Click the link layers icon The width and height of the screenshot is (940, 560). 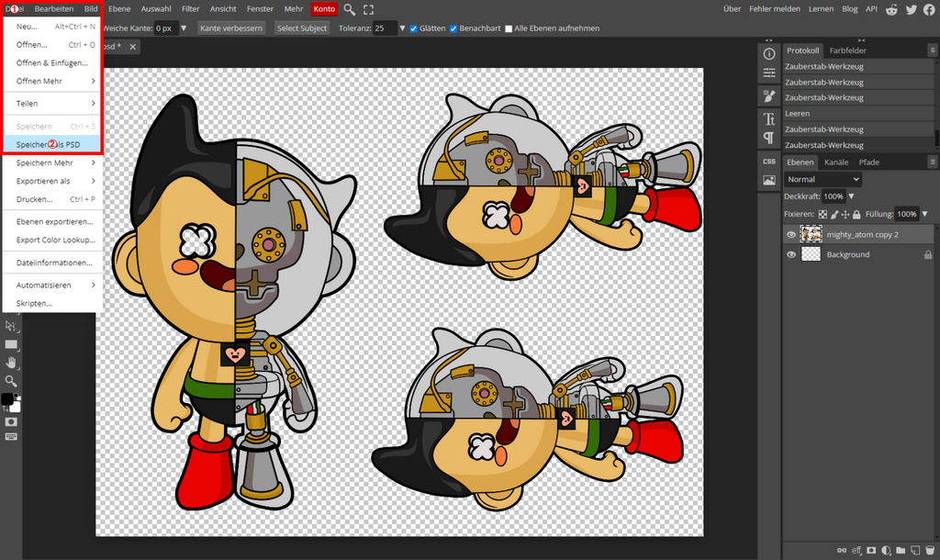tap(842, 551)
